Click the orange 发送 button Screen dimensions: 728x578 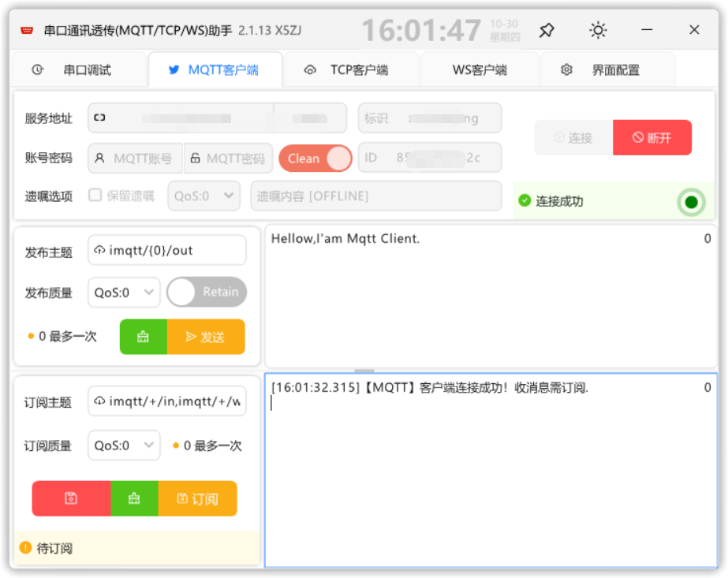tap(206, 337)
